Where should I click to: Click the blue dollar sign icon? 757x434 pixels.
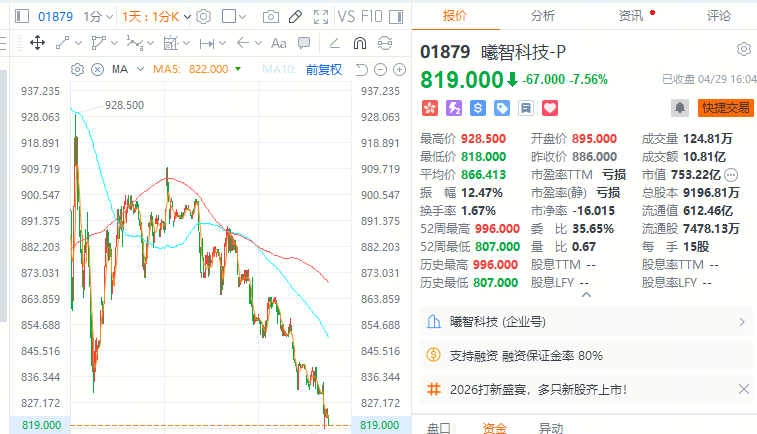478,108
